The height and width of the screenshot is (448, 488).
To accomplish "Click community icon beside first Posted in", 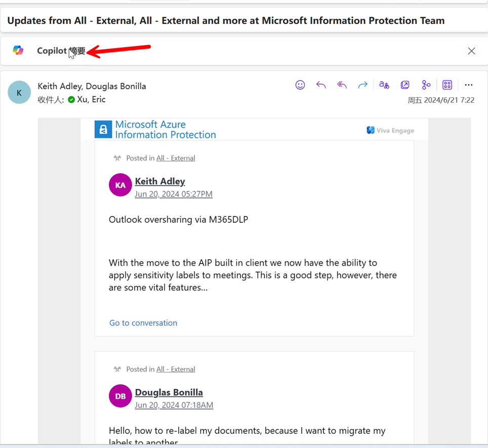I will pyautogui.click(x=117, y=158).
